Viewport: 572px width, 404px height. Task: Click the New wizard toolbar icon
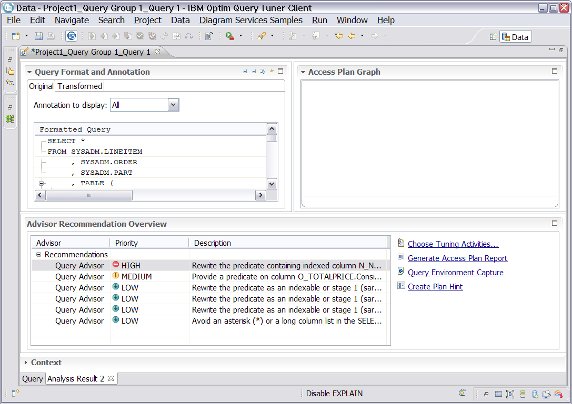(16, 36)
